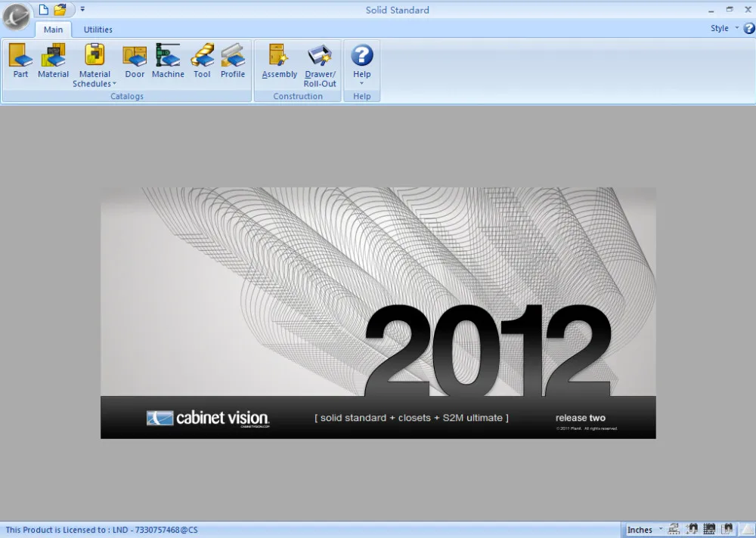Viewport: 756px width, 538px height.
Task: Click the status bar icon right of Inches
Action: pyautogui.click(x=674, y=530)
